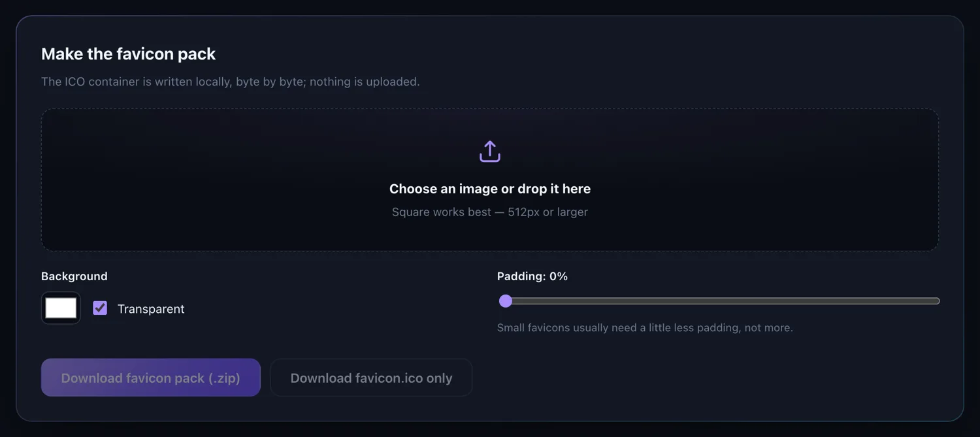Click the "Transparent" label text

point(151,309)
